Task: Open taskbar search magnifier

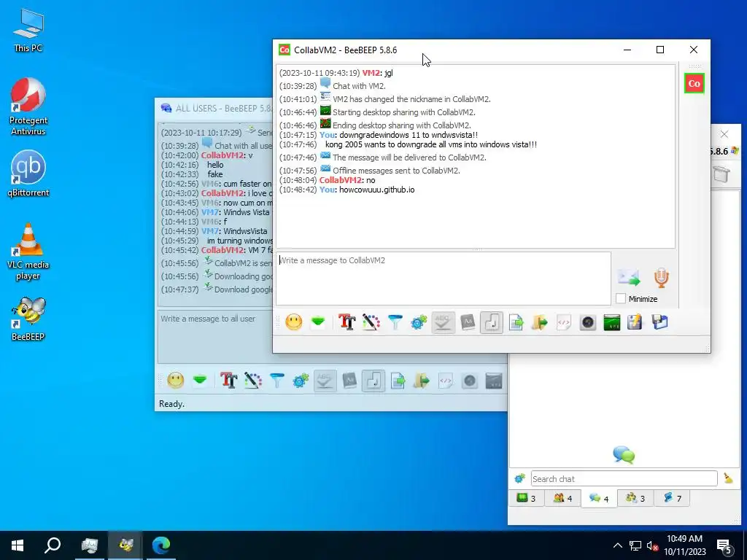Action: (53, 545)
